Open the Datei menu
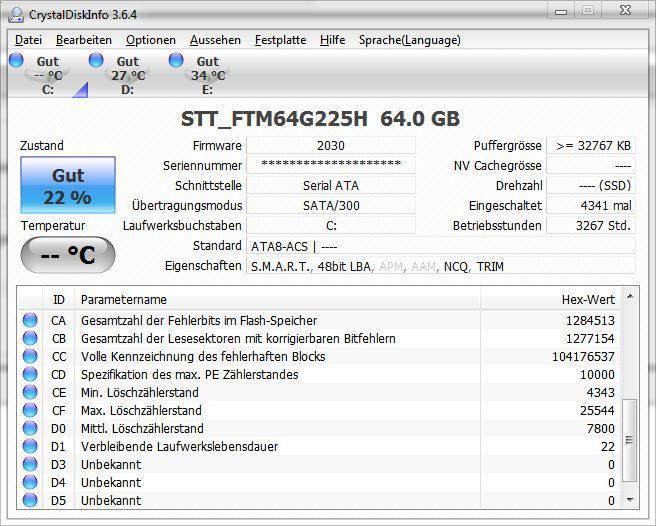The height and width of the screenshot is (526, 656). [28, 40]
